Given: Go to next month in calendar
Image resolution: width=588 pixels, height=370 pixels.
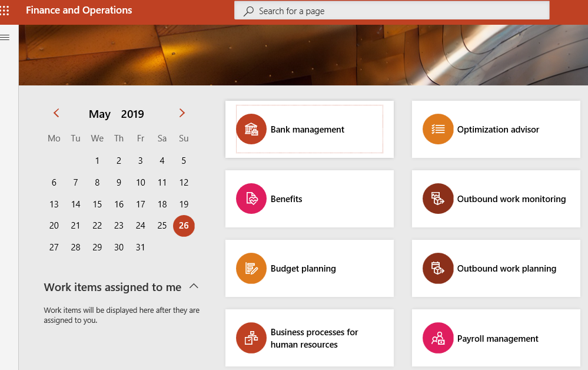Looking at the screenshot, I should (x=182, y=113).
